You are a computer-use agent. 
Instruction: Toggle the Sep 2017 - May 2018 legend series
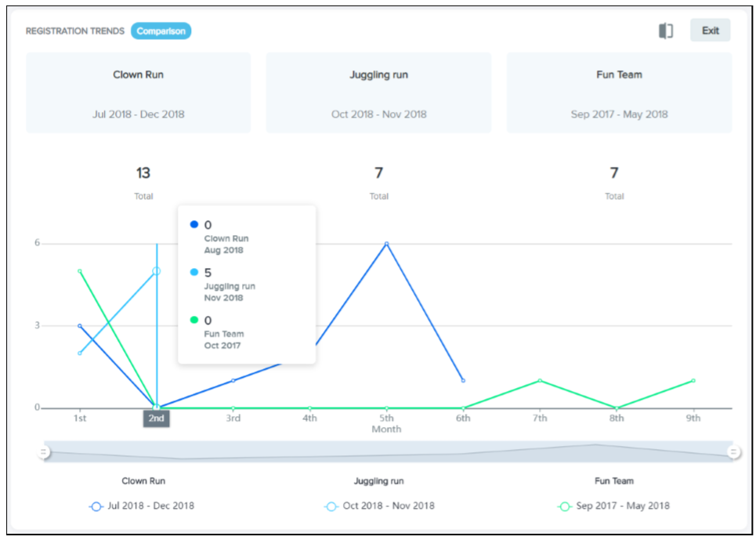tap(613, 506)
